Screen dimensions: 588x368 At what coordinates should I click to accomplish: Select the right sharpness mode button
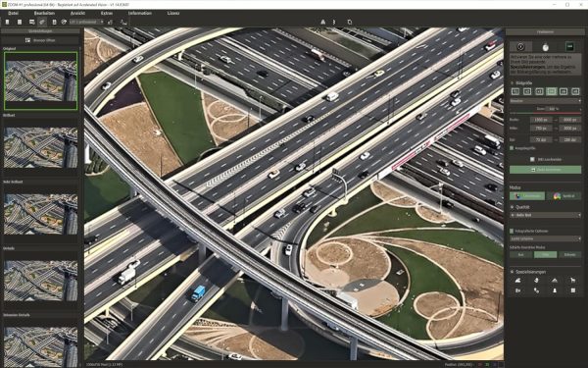point(570,254)
